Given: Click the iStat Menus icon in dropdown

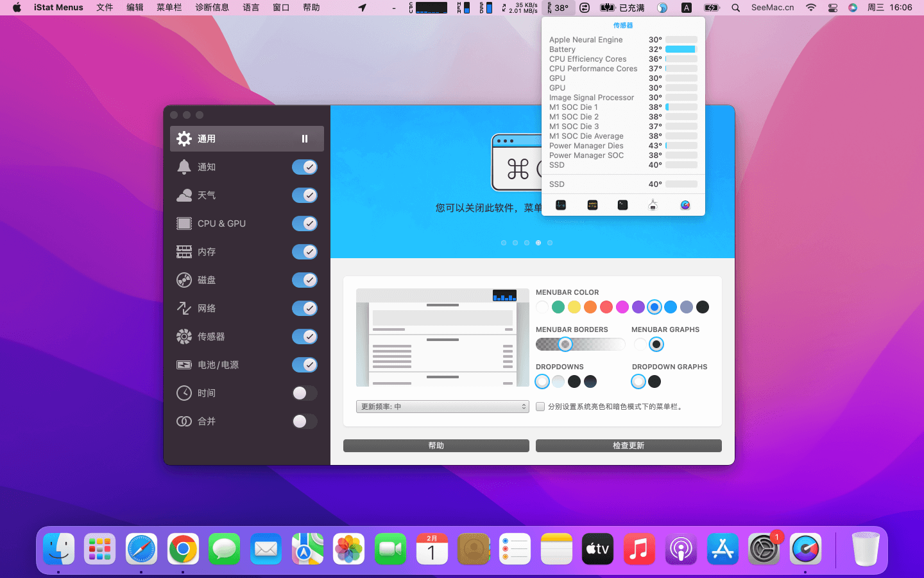Looking at the screenshot, I should tap(685, 205).
